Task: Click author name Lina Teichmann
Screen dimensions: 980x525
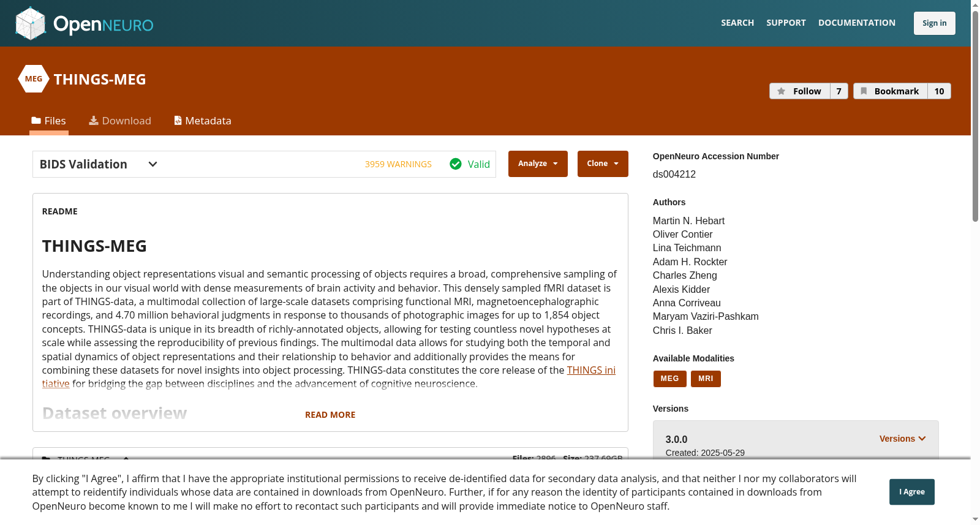Action: 687,248
